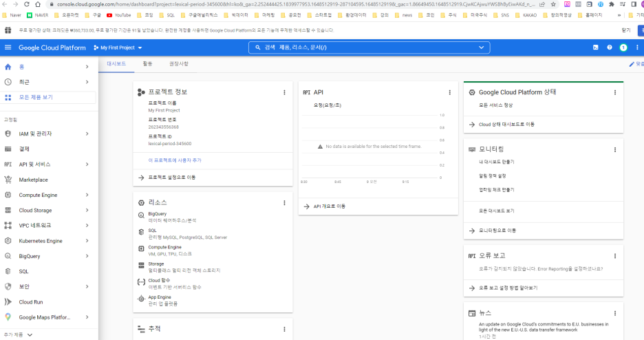Screen dimensions: 644x340
Task: Click 업타임 체크 만들기 in 모니터링
Action: 496,190
